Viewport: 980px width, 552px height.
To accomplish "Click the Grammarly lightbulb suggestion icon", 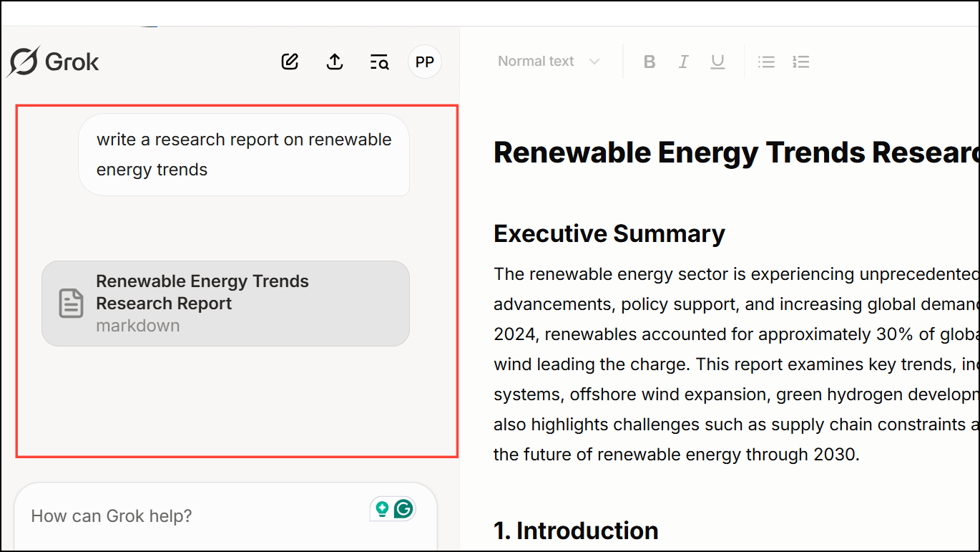I will (383, 509).
